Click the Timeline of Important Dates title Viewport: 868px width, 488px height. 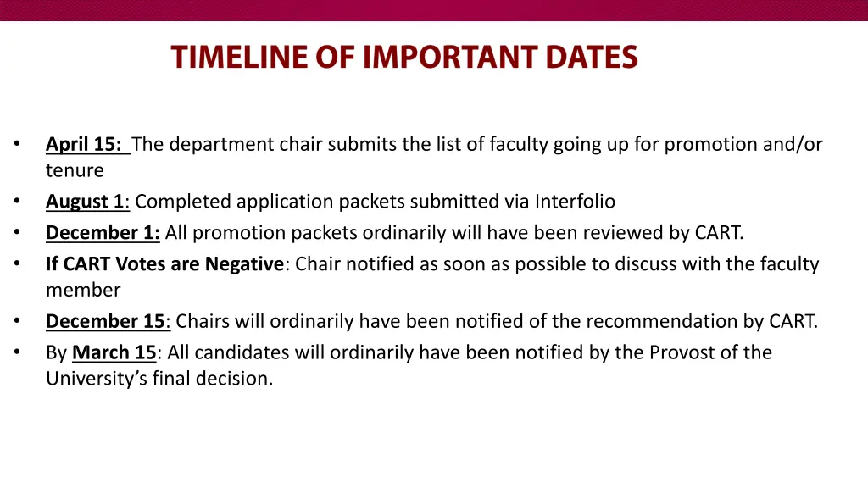point(404,58)
